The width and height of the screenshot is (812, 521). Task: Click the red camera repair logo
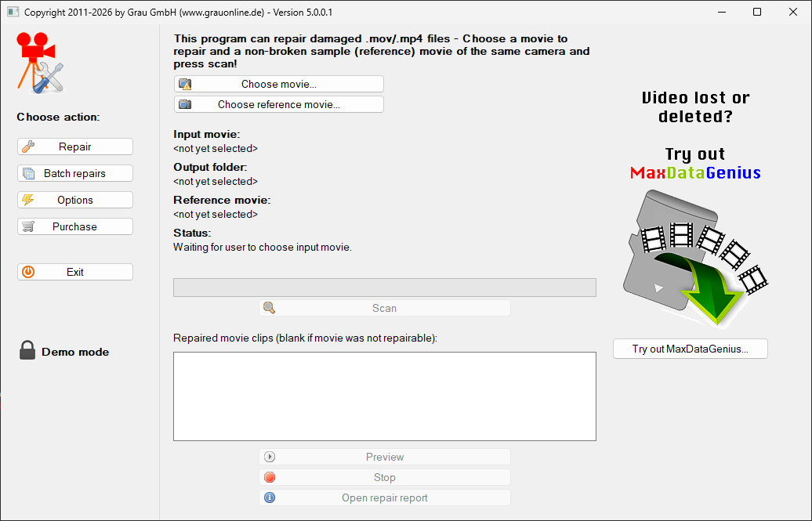41,63
